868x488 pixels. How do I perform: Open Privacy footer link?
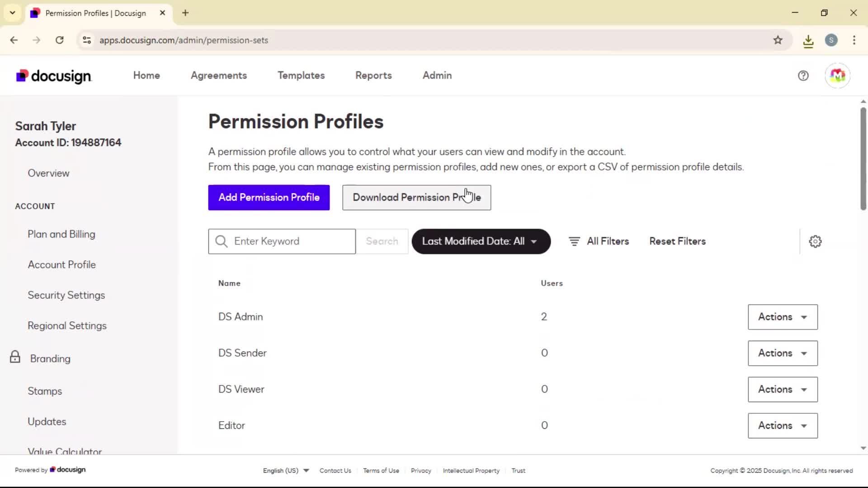[x=421, y=470]
